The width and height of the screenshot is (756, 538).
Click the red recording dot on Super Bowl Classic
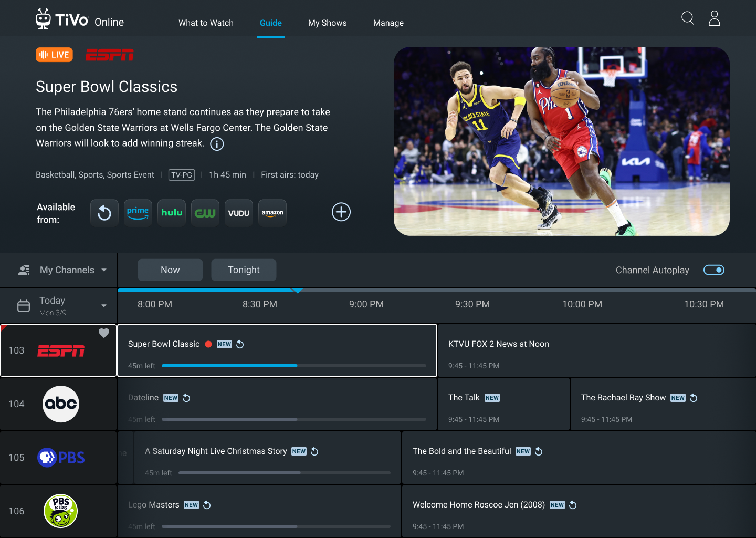coord(208,344)
